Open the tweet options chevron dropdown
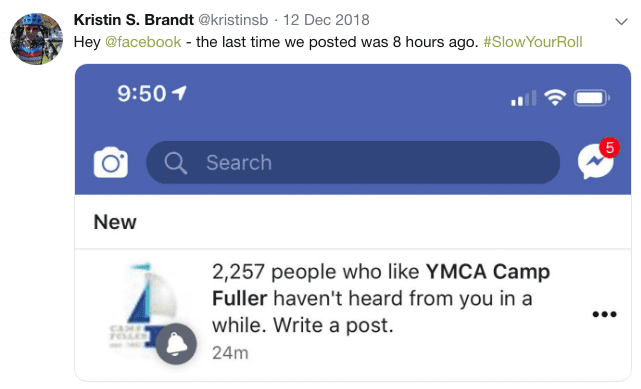 [x=621, y=21]
